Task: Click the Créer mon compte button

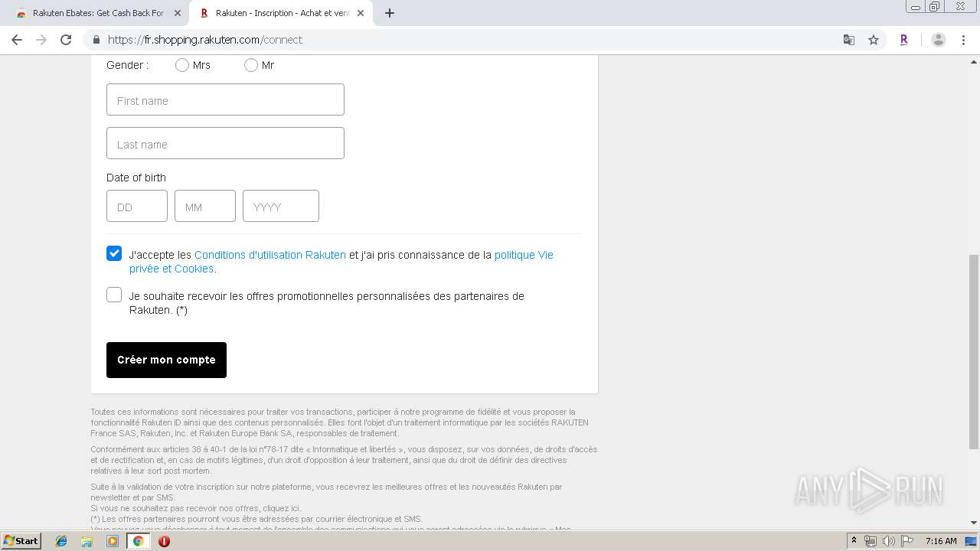Action: (166, 360)
